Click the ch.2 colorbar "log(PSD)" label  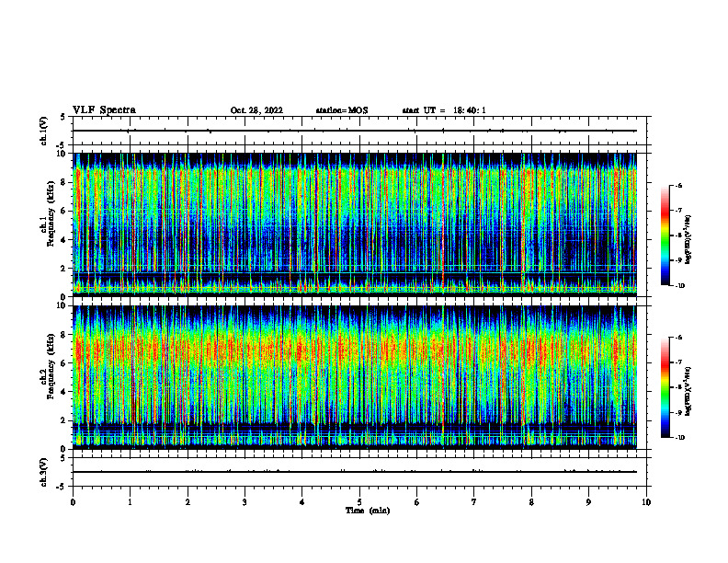point(688,391)
